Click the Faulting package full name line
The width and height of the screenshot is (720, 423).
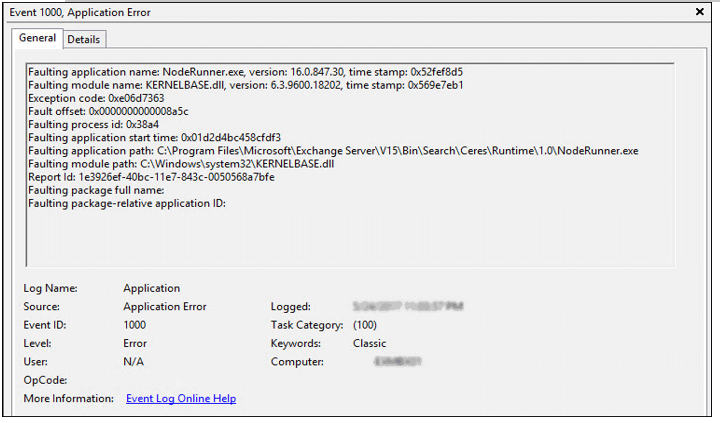point(96,189)
